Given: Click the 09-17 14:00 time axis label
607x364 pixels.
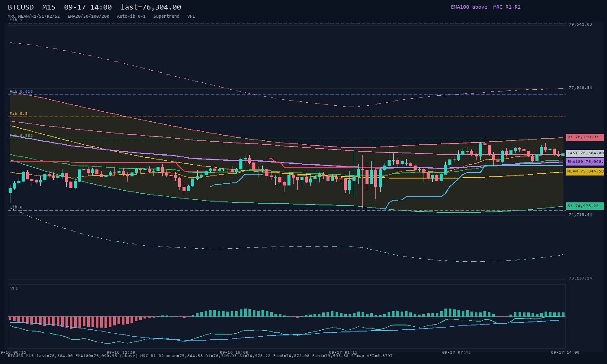Looking at the screenshot, I should click(565, 352).
